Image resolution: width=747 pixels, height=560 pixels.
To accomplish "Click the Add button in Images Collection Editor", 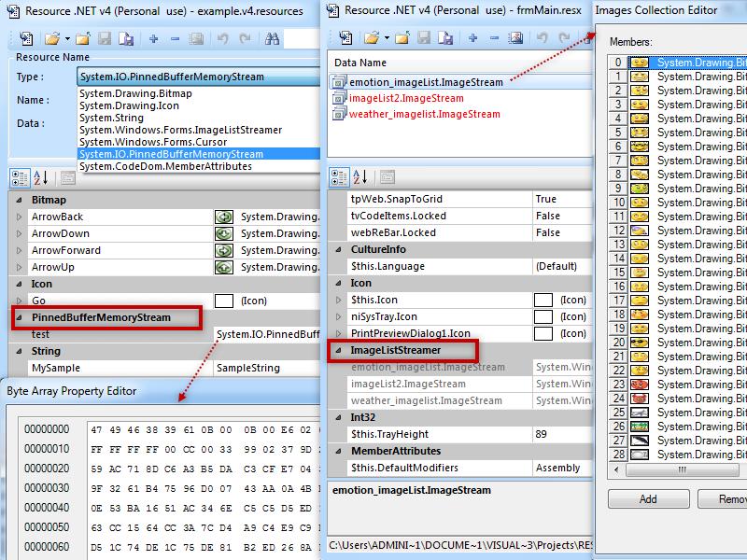I will point(648,499).
